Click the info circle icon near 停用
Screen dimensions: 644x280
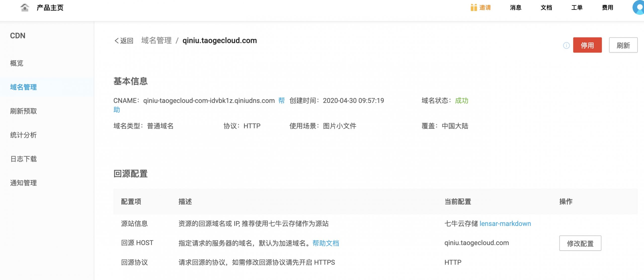coord(566,46)
